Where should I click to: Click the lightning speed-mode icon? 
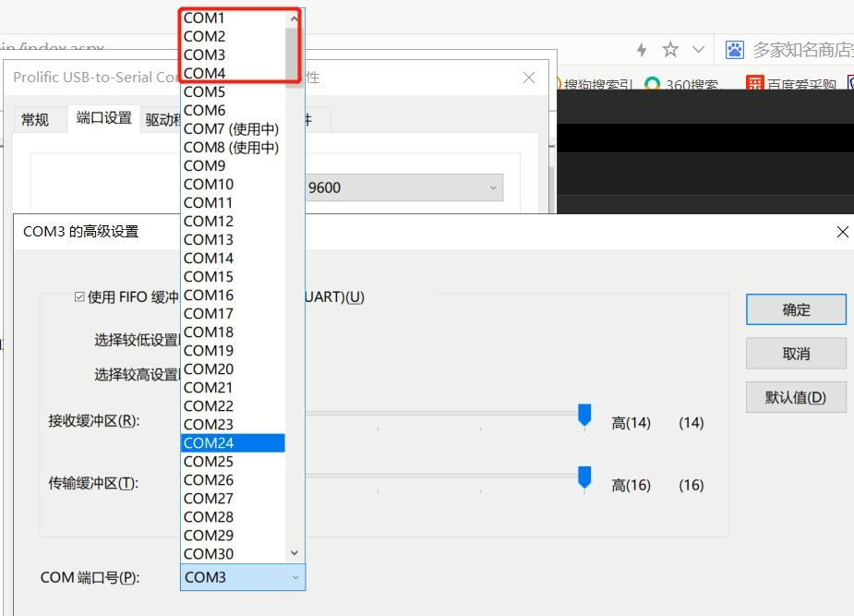[642, 49]
